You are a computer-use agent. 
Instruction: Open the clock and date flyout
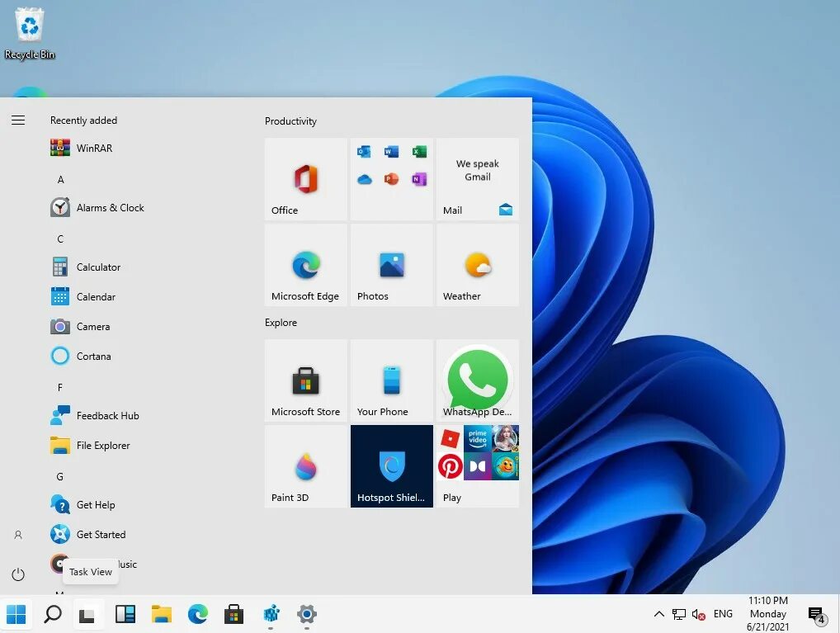point(768,614)
